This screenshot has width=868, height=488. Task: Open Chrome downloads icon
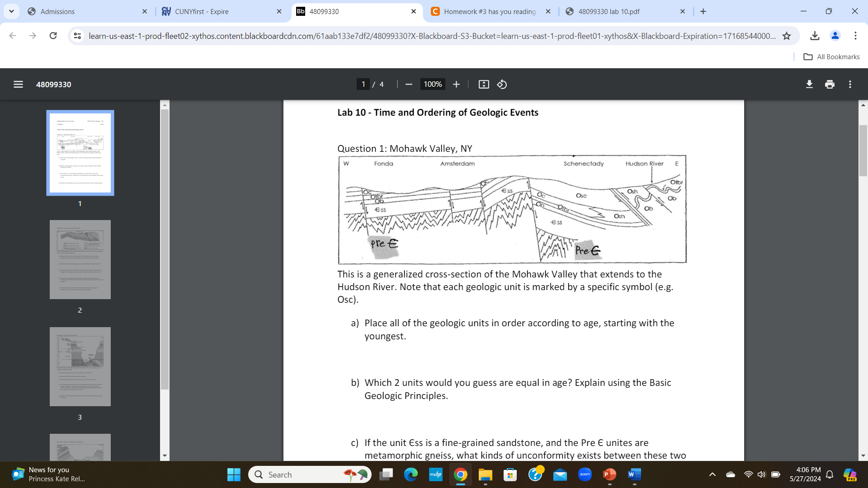(815, 36)
